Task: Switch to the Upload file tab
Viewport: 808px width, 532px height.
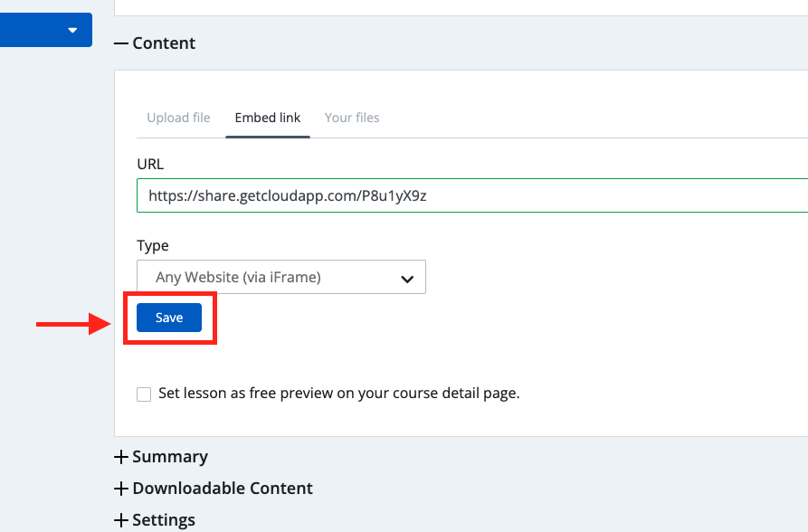Action: coord(178,118)
